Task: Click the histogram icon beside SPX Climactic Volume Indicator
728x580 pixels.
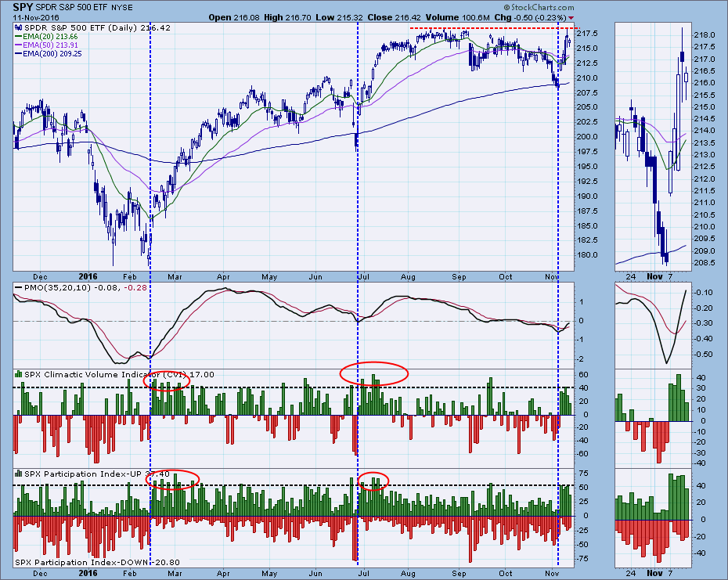Action: point(19,374)
